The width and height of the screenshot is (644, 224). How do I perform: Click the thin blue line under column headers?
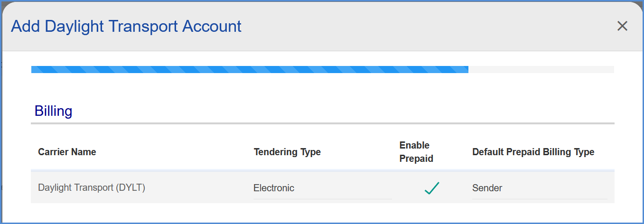pos(323,170)
